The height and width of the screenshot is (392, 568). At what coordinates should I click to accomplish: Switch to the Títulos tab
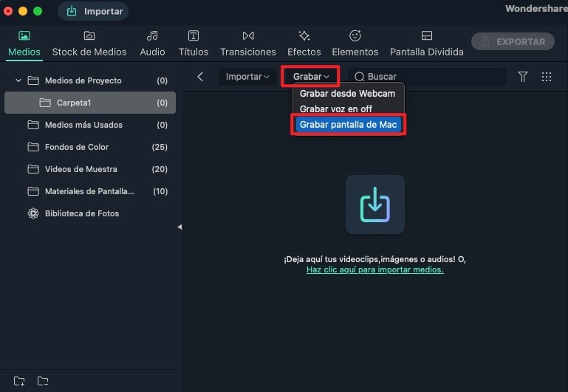coord(193,44)
